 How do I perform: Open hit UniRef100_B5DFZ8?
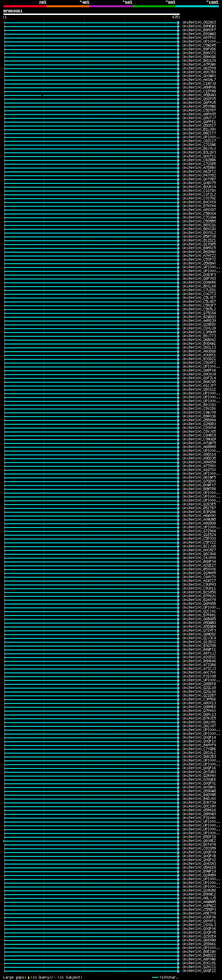199,836
